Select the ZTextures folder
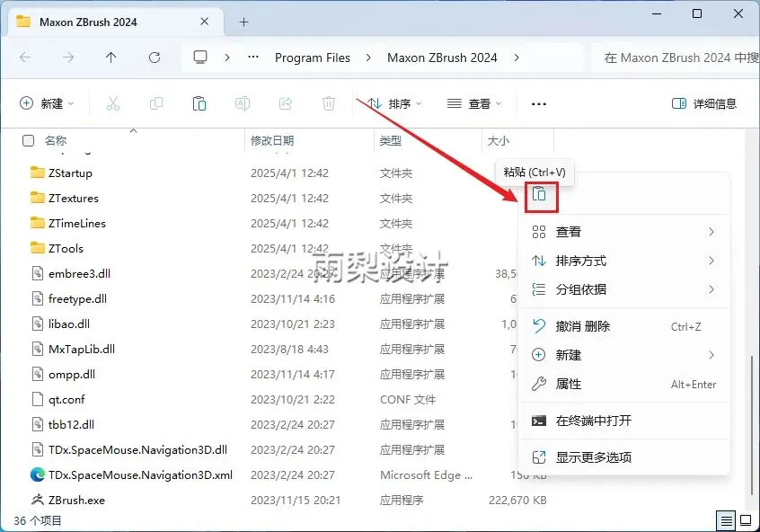The image size is (760, 532). (73, 198)
